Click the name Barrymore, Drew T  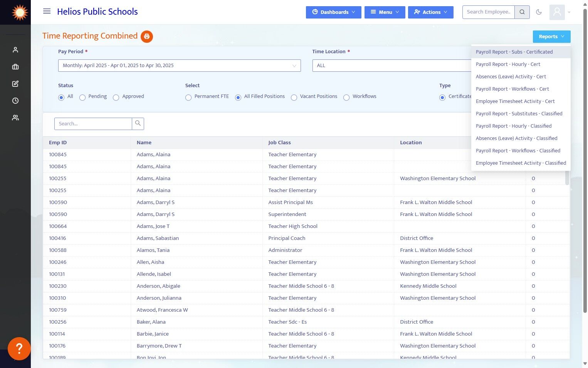coord(159,346)
